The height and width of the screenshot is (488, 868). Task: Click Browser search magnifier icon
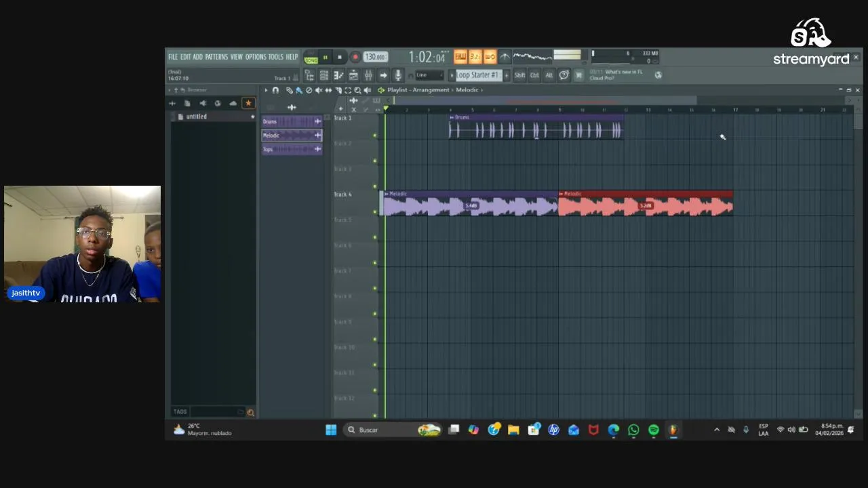tap(250, 412)
